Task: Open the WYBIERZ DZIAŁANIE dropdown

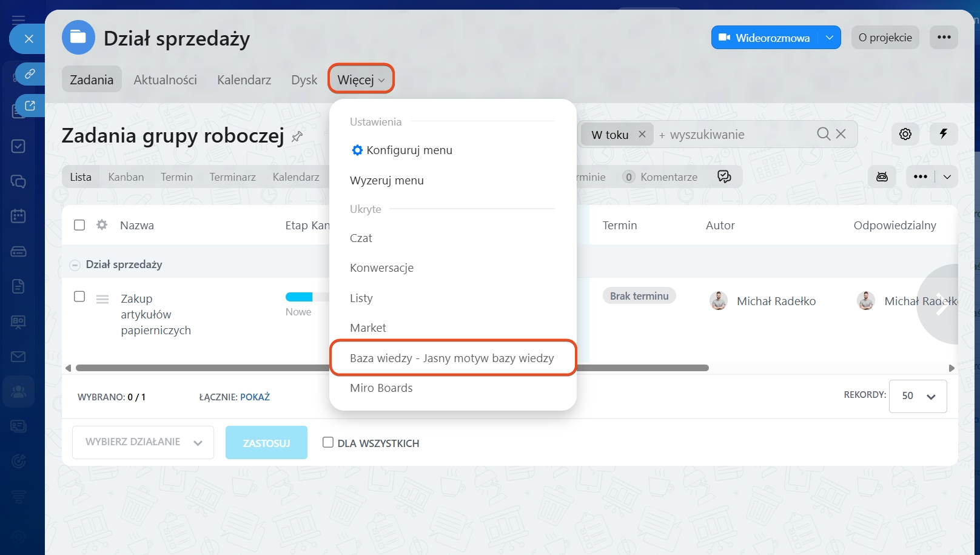Action: click(x=143, y=442)
